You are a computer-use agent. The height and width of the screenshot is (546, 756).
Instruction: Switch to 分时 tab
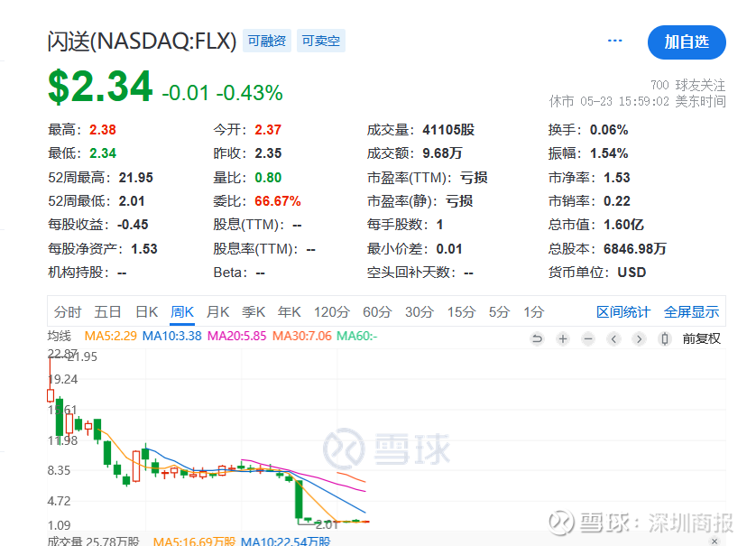68,312
